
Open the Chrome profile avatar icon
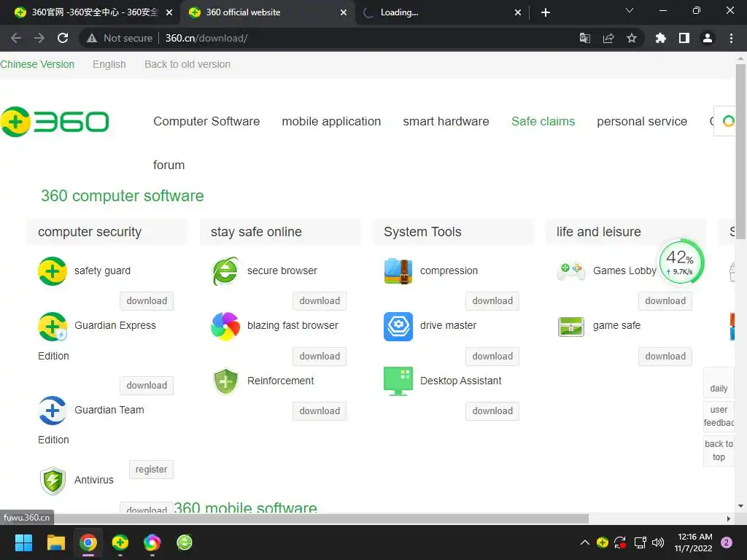pyautogui.click(x=708, y=38)
